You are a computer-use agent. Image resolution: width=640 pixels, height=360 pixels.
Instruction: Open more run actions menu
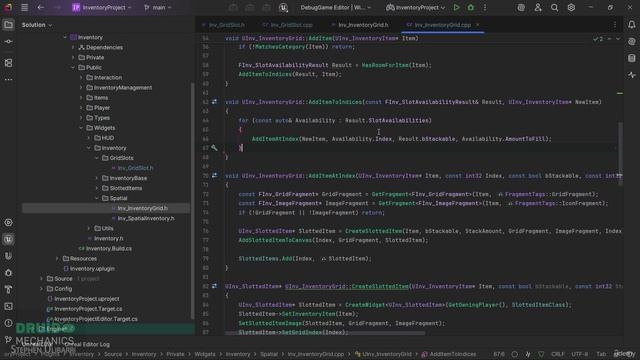click(485, 7)
